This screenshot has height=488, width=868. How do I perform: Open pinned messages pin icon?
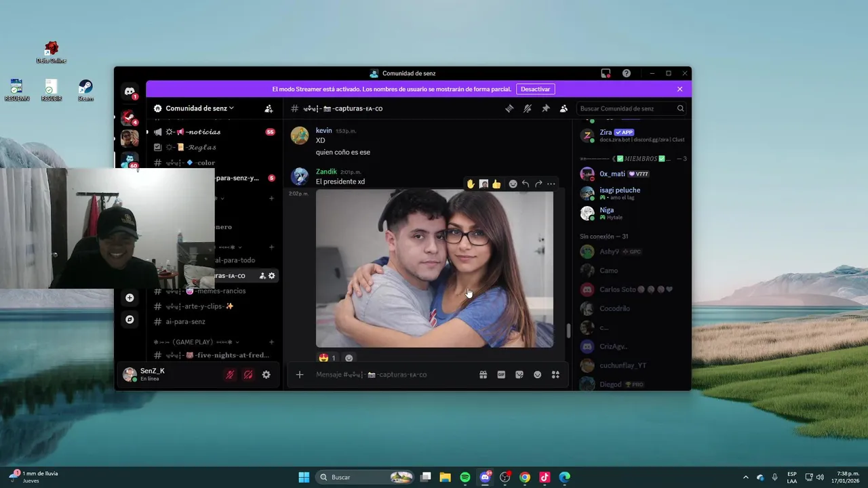pos(545,108)
